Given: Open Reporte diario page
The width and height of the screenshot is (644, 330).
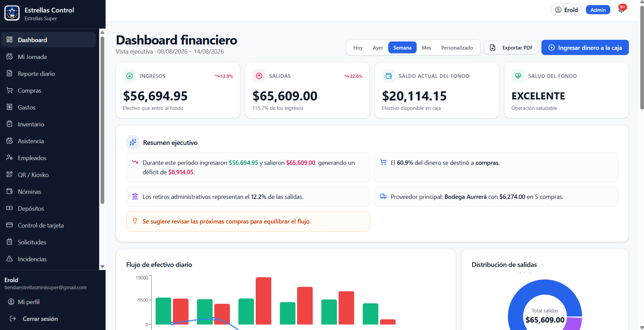Looking at the screenshot, I should (x=49, y=73).
